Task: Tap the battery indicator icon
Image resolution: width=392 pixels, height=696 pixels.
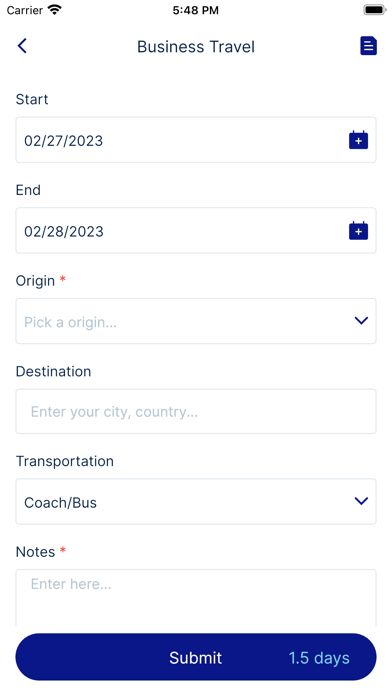Action: point(375,10)
